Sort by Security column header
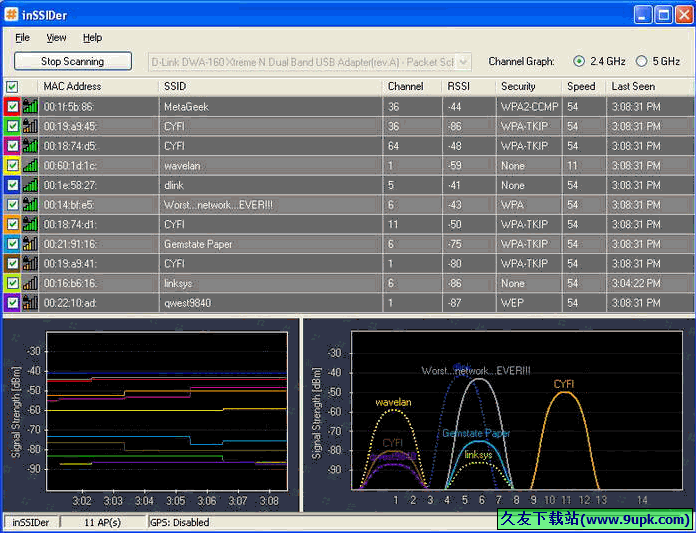Viewport: 696px width, 533px height. tap(529, 87)
